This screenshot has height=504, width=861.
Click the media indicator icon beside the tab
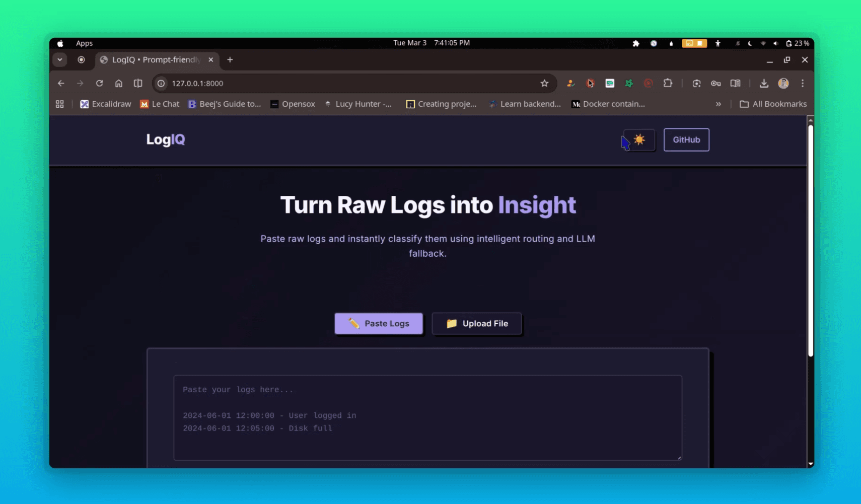pyautogui.click(x=81, y=60)
